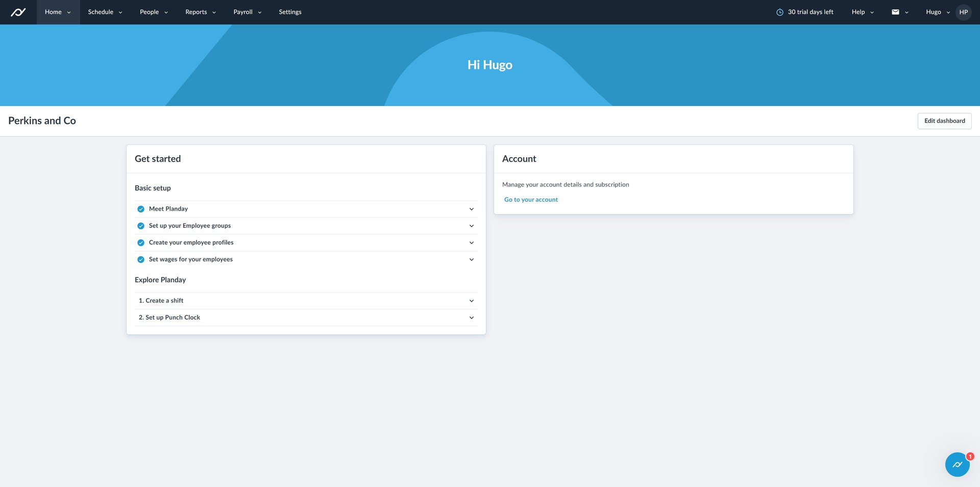Click the 2. Set up Punch Clock title
This screenshot has height=487, width=980.
169,318
